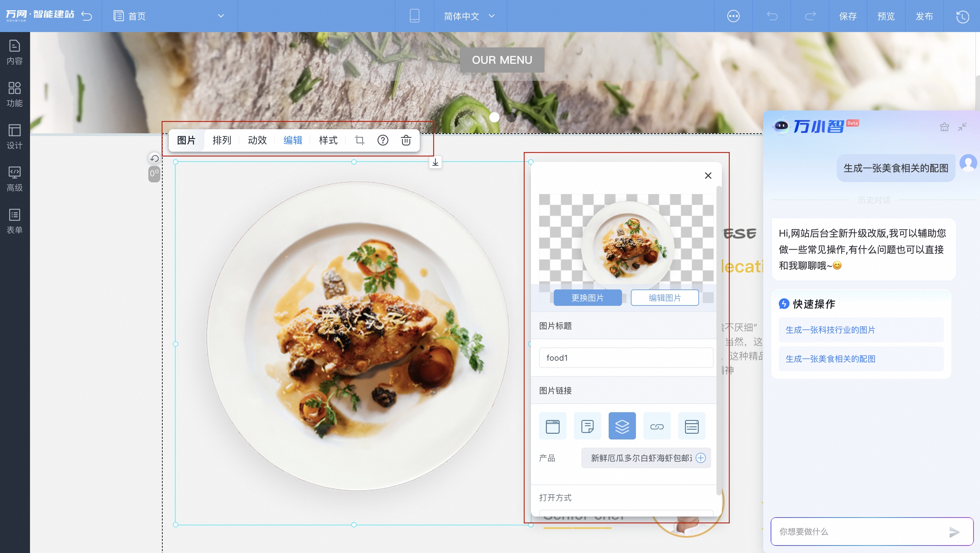Choose 生成一张美食相关的配图 quick action
Screen dimensions: 980x553
click(x=861, y=359)
